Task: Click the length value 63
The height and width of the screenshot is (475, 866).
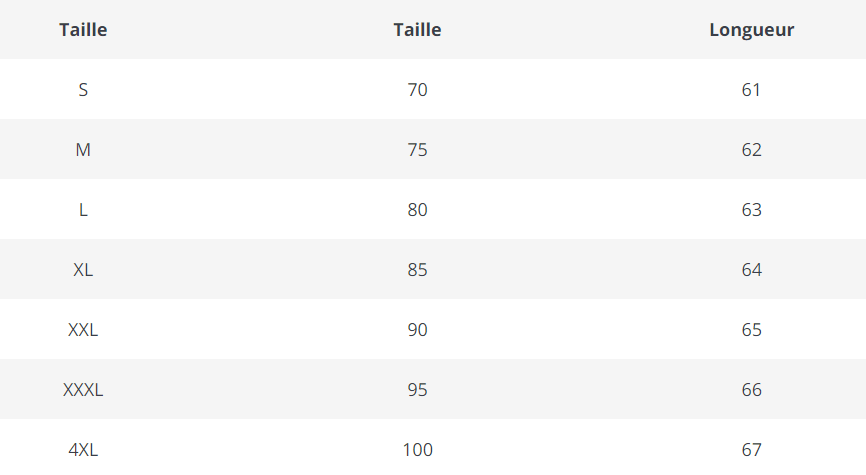Action: point(751,210)
